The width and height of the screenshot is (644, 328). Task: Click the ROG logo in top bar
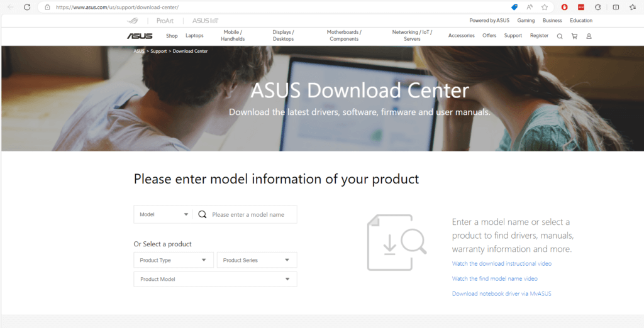point(133,21)
